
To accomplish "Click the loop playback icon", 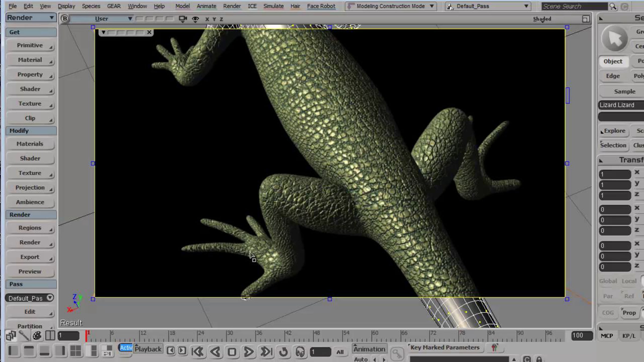I will click(x=283, y=352).
